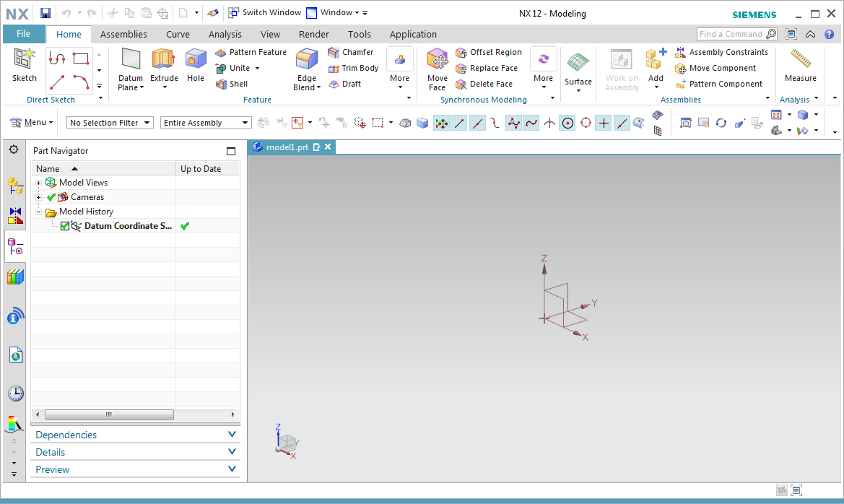Open Assembly Navigator in sidebar
Image resolution: width=844 pixels, height=504 pixels.
coord(15,186)
